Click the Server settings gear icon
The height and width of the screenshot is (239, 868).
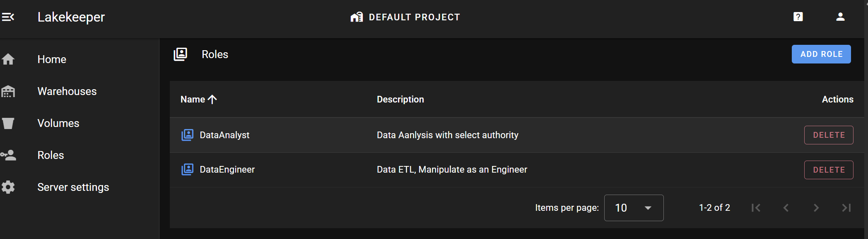tap(8, 187)
